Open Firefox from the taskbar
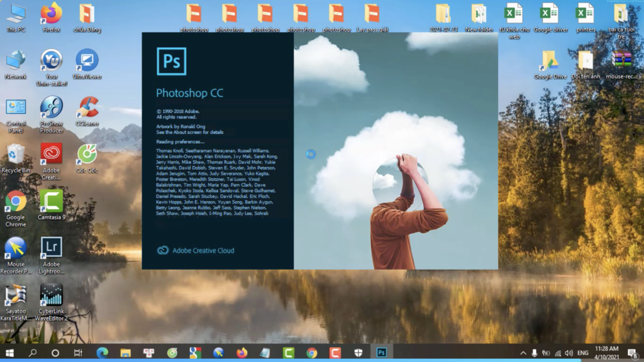644x362 pixels. pos(242,353)
